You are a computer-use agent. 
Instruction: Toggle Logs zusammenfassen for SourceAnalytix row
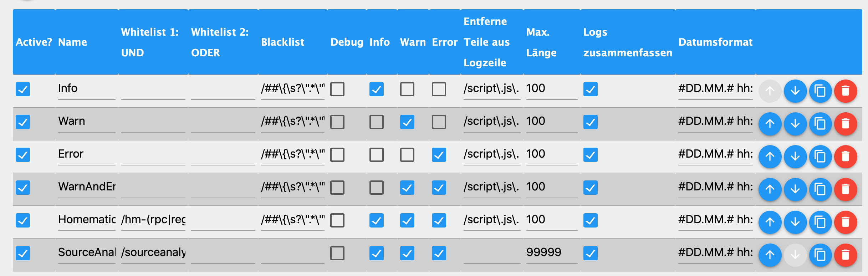tap(591, 253)
